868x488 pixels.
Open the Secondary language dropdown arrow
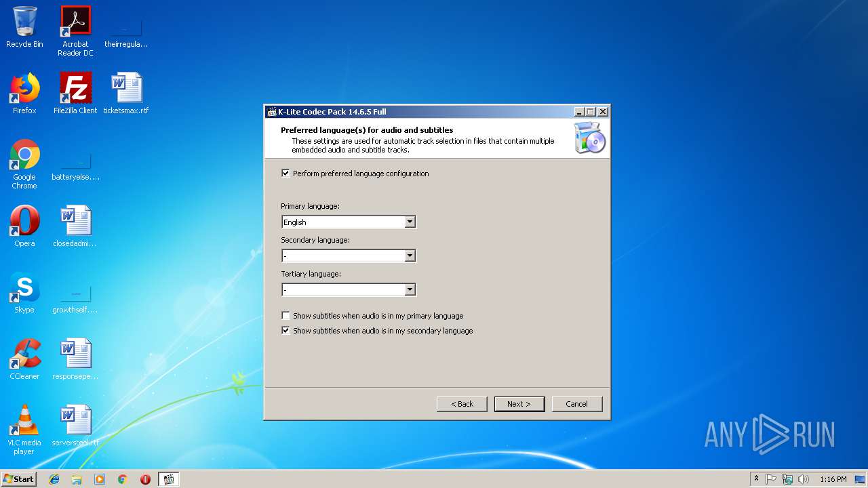tap(410, 256)
